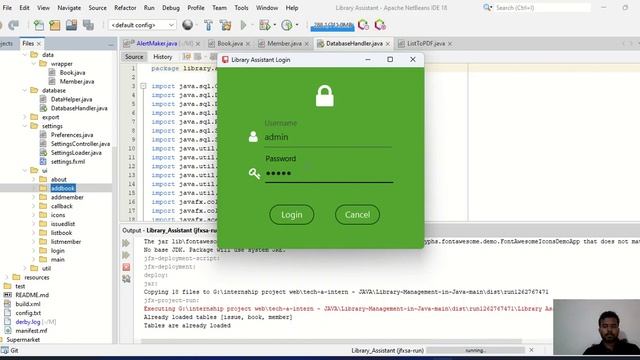This screenshot has width=640, height=360.
Task: Click the Rerun arrow in Output panel
Action: [126, 243]
